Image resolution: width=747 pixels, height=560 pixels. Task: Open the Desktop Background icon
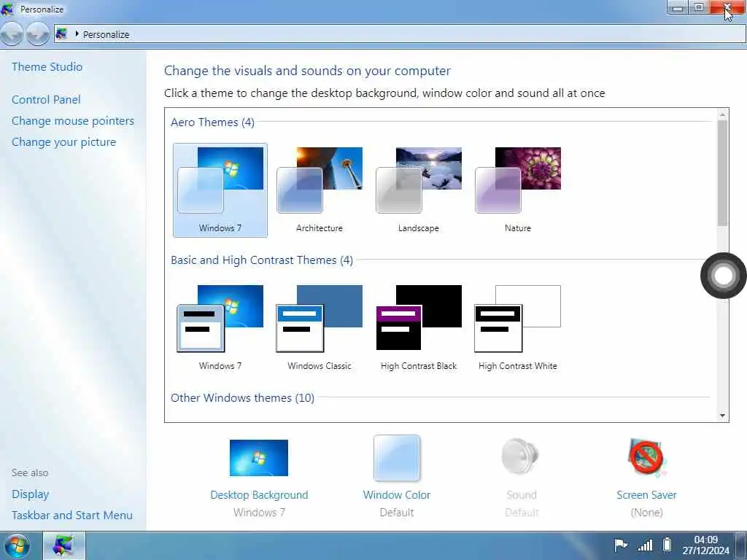click(259, 458)
